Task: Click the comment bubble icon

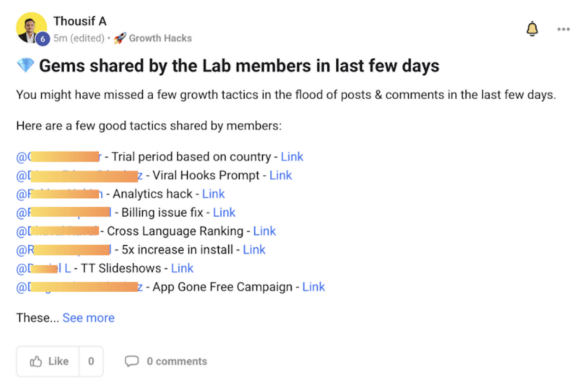Action: [x=132, y=361]
